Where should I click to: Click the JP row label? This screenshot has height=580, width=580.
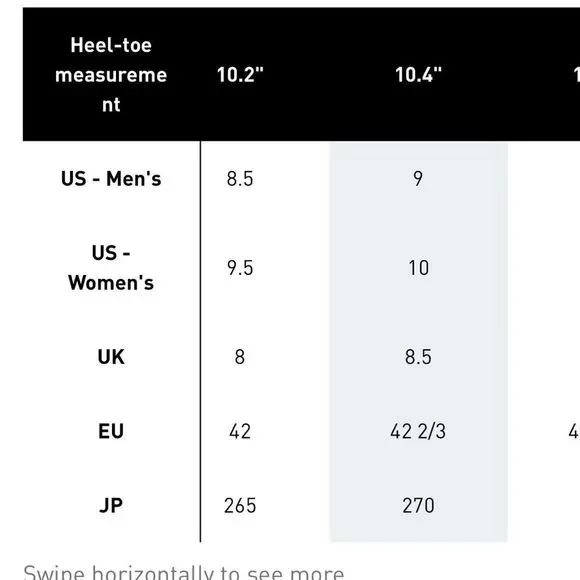coord(111,506)
